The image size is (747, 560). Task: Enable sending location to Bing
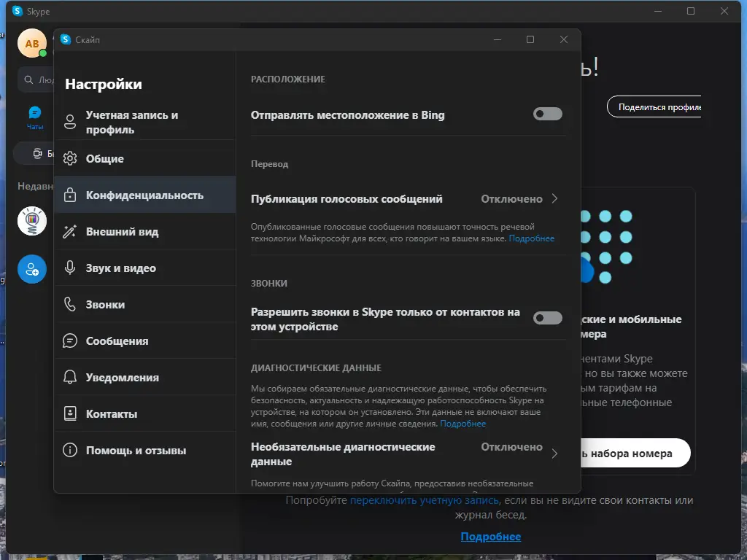[547, 114]
